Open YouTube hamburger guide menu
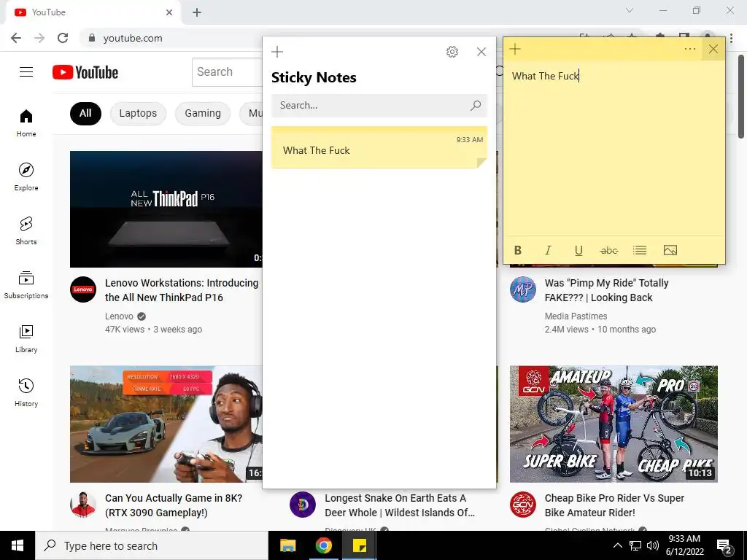This screenshot has width=747, height=560. 26,72
